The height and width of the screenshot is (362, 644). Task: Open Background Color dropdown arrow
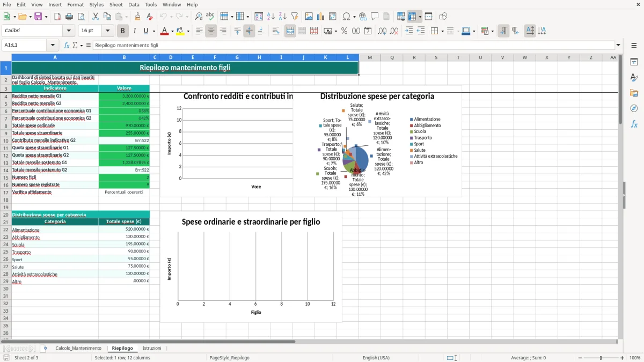coord(188,31)
